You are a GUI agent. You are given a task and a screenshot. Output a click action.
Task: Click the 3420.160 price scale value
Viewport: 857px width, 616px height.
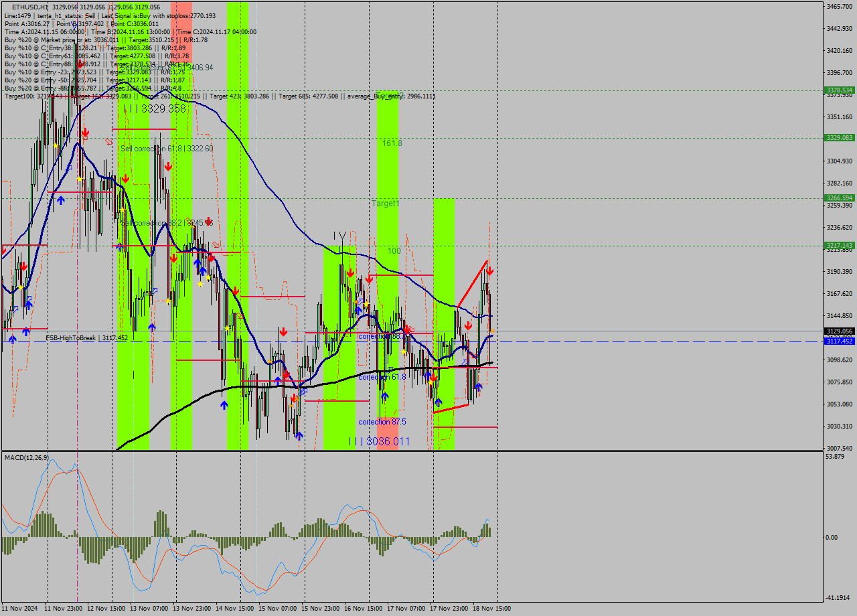pos(840,50)
